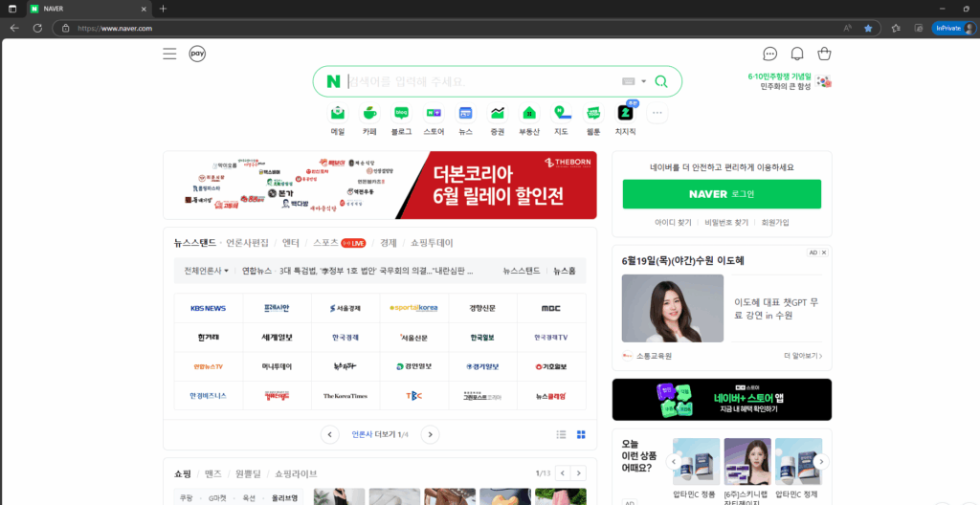Open the 한겨레 publisher tile
The height and width of the screenshot is (505, 980).
pyautogui.click(x=209, y=338)
